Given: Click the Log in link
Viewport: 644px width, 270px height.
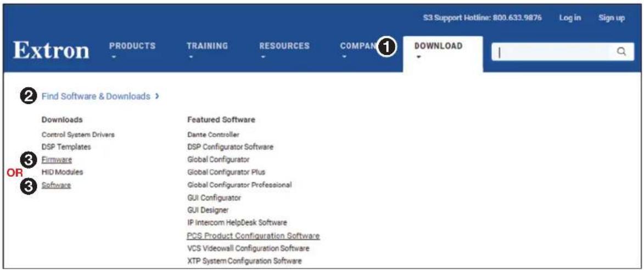Looking at the screenshot, I should pyautogui.click(x=570, y=18).
